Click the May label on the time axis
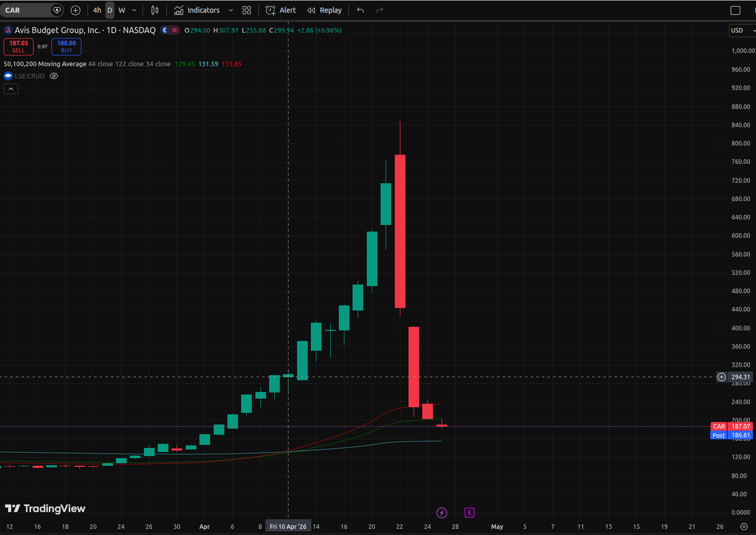This screenshot has width=756, height=535. click(x=497, y=526)
